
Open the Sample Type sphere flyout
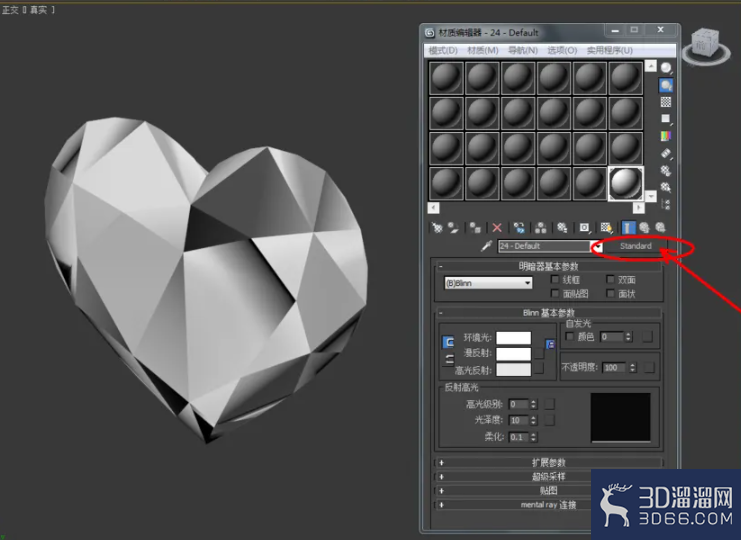tap(666, 68)
